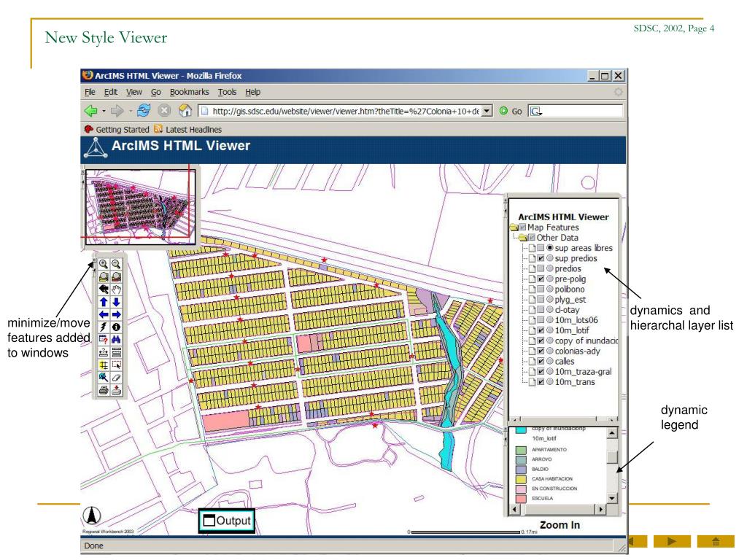Screen dimensions: 747x560
Task: Uncheck the 10m_lotif layer checkbox
Action: 541,330
